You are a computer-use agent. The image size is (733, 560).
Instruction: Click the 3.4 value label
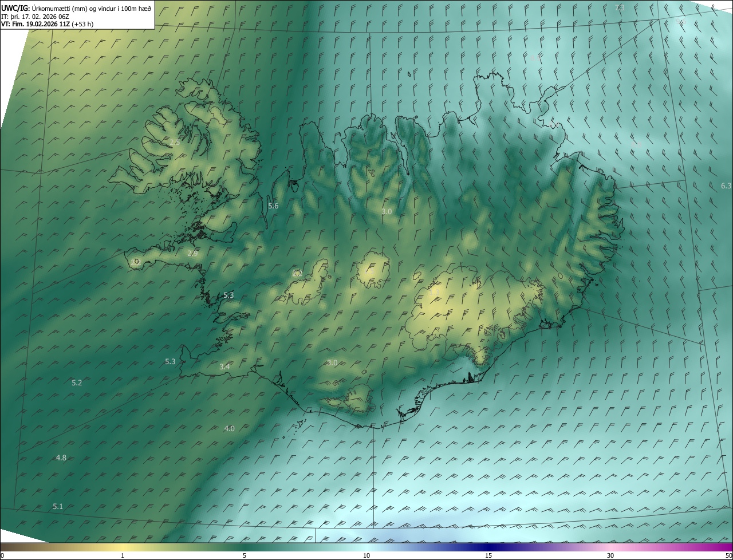coord(224,366)
